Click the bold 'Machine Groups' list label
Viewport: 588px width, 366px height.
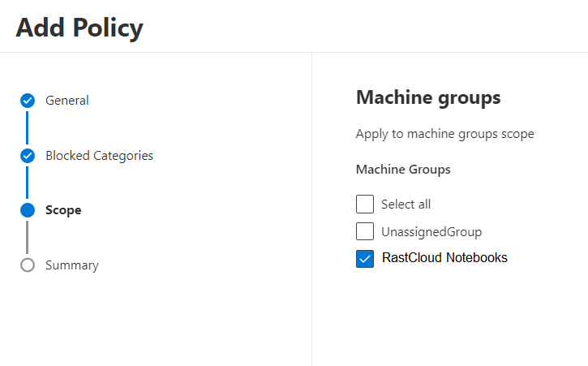(x=403, y=170)
